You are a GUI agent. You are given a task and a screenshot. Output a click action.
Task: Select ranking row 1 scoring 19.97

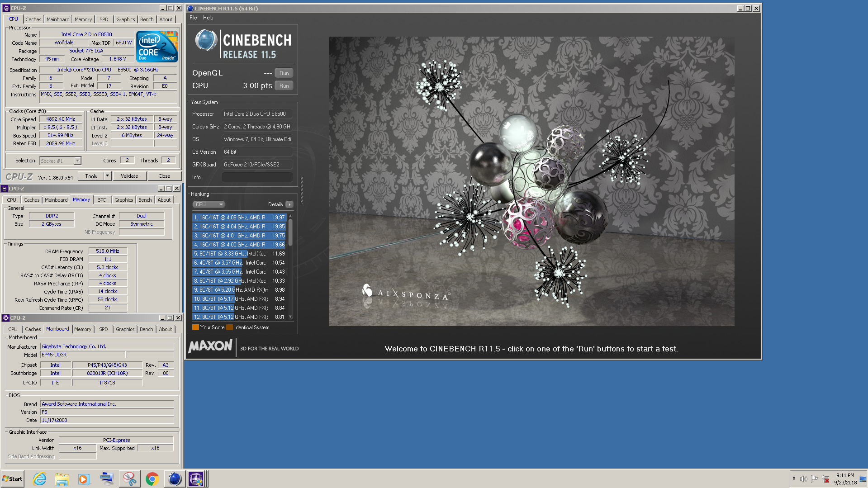click(x=239, y=218)
